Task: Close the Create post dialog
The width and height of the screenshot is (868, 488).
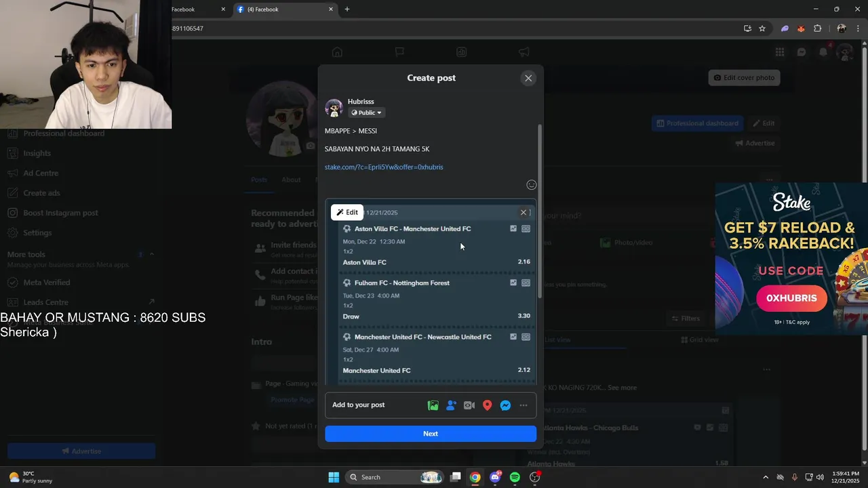Action: coord(528,78)
